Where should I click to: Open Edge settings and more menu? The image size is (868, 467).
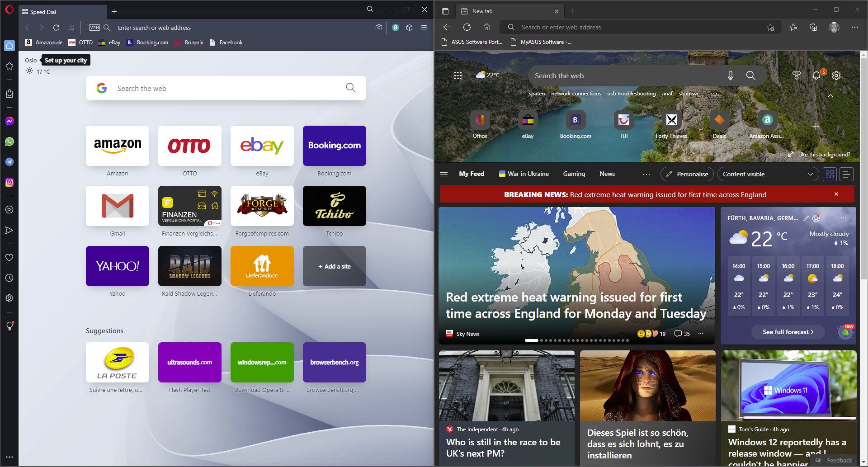[x=854, y=27]
